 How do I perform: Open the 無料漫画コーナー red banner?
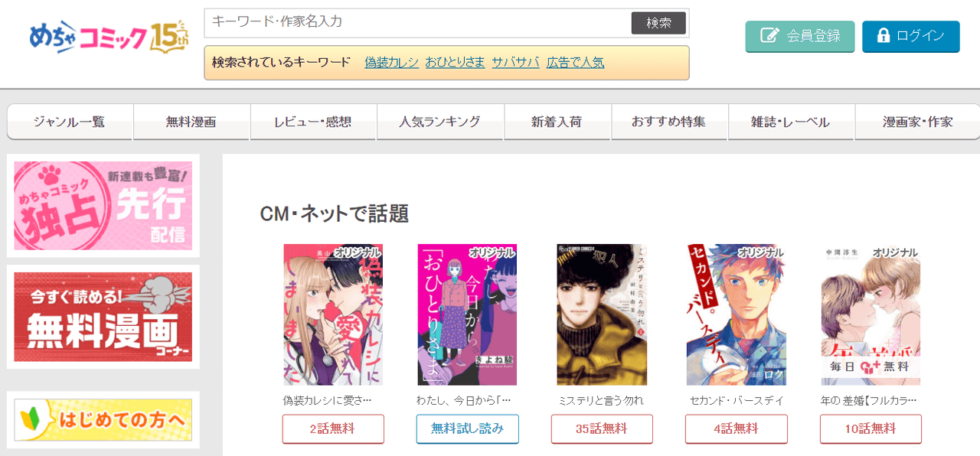103,317
